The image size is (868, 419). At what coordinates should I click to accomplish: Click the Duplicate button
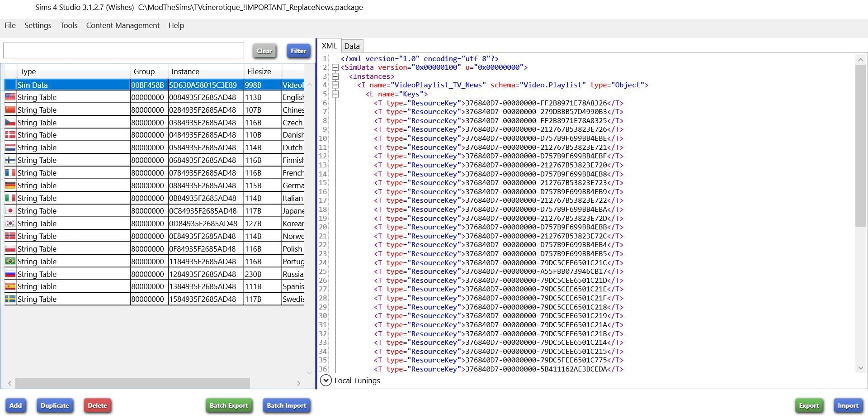55,405
